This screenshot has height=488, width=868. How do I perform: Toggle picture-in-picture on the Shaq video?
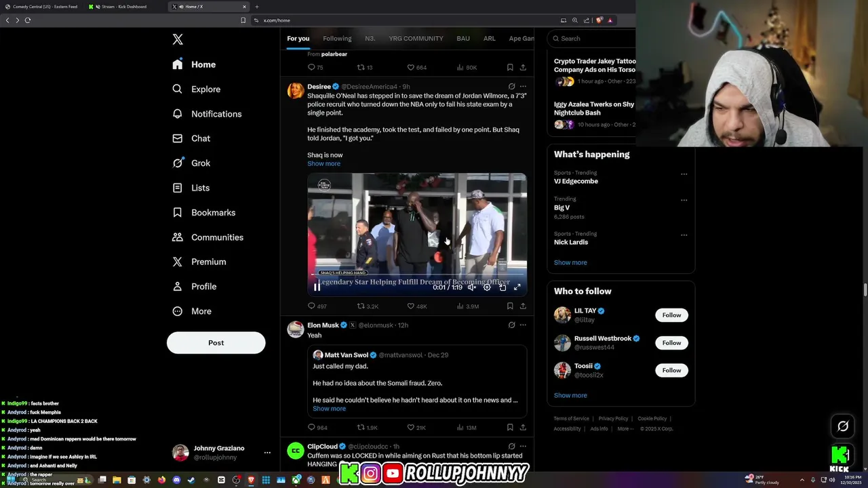point(502,287)
